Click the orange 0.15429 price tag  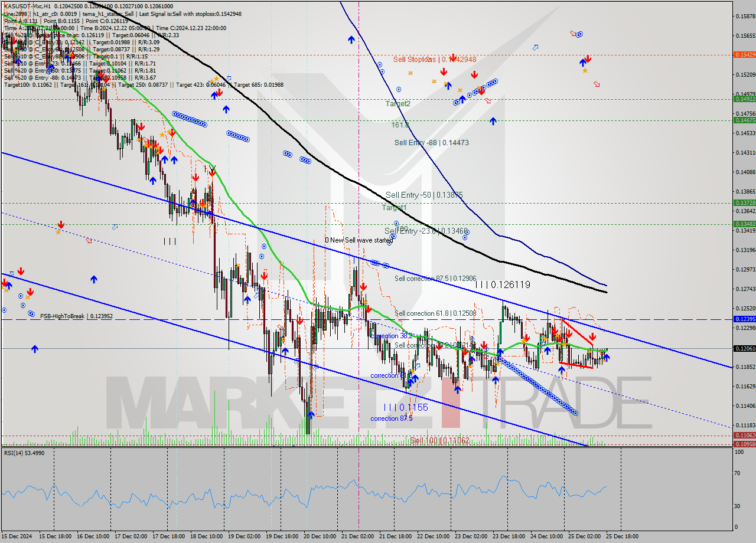pyautogui.click(x=744, y=54)
